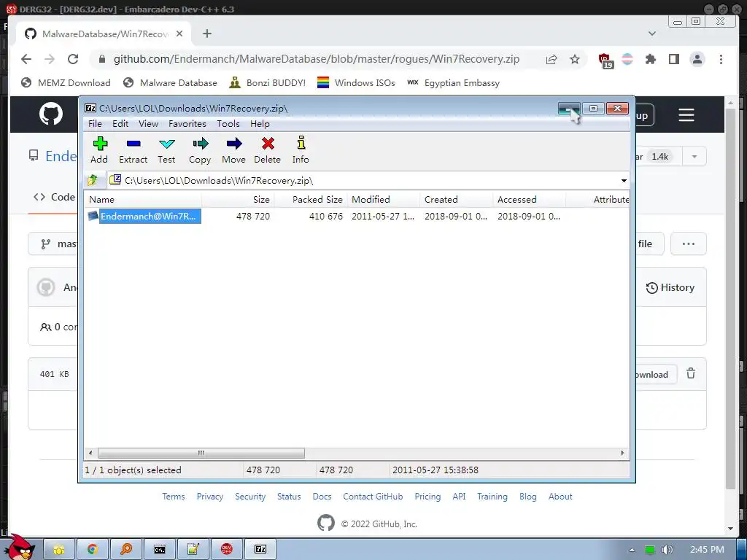
Task: Open the Windows ISOs bookmark
Action: pos(356,83)
